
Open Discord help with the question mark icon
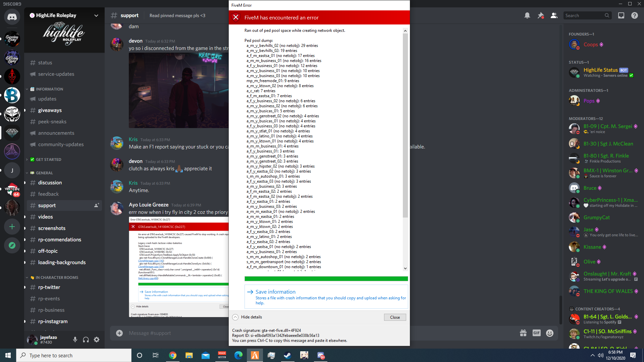tap(635, 15)
